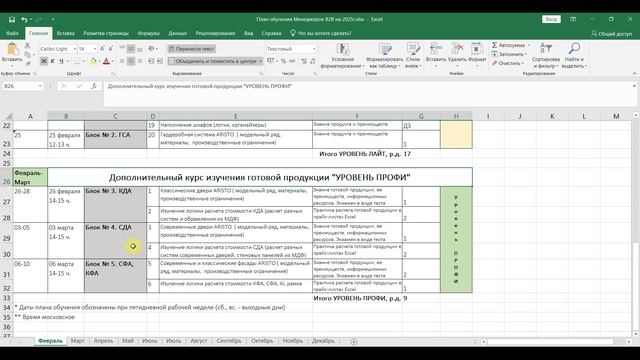
Task: Click the name box showing B26
Action: click(23, 86)
